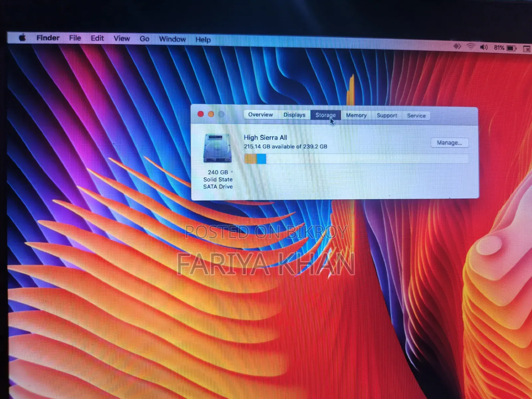Click the empty part of storage bar

tap(367, 159)
